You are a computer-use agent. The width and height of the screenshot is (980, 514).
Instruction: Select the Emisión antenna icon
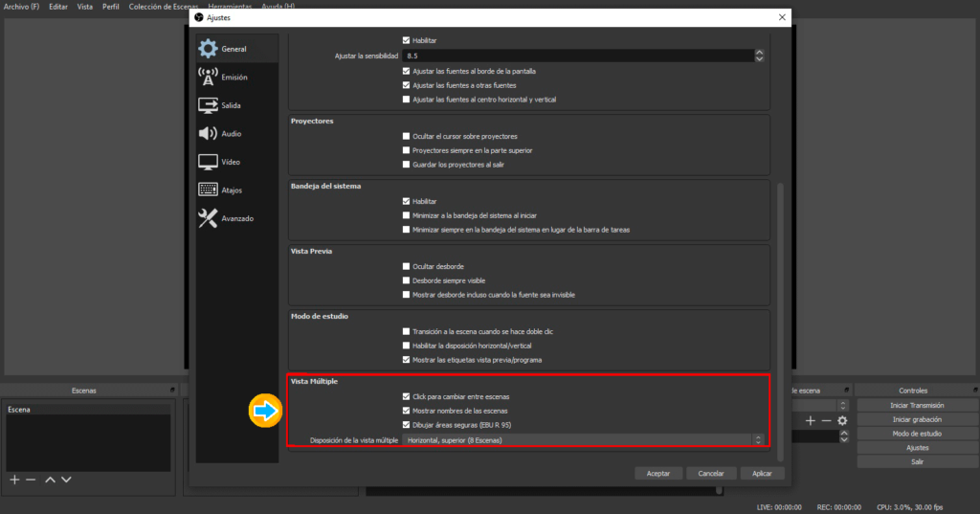pos(208,77)
